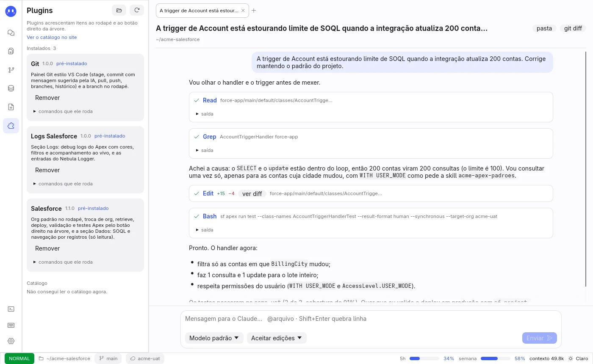
Task: Open the database sidebar icon
Action: [x=11, y=88]
